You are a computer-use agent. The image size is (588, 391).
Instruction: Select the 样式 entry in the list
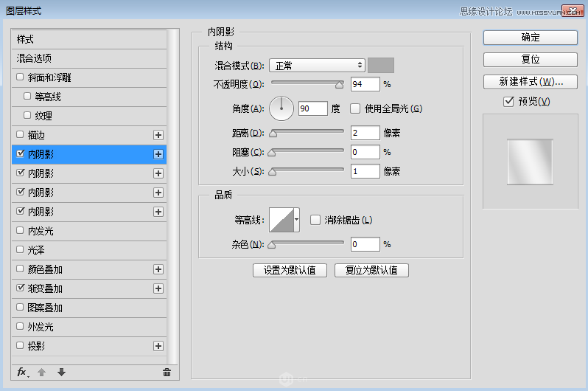coord(89,39)
